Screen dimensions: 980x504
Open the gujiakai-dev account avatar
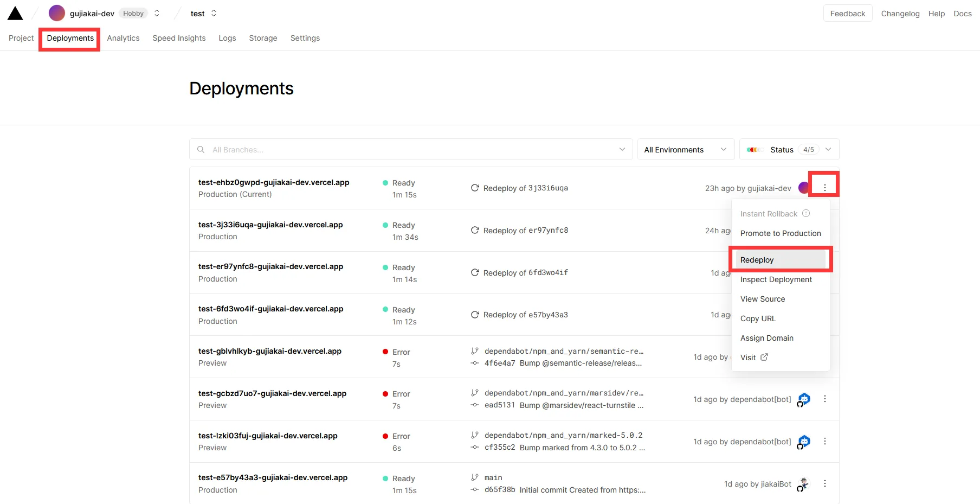57,13
